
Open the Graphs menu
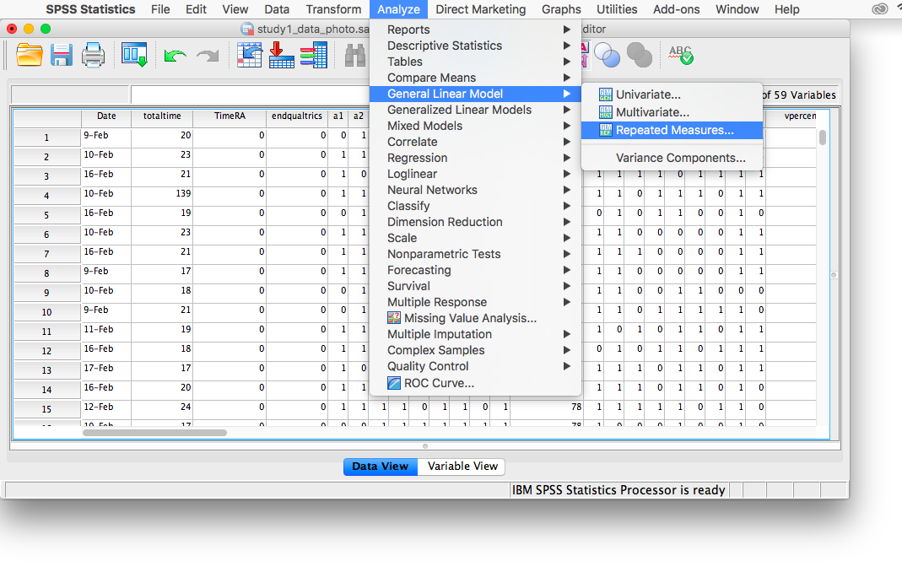tap(561, 9)
